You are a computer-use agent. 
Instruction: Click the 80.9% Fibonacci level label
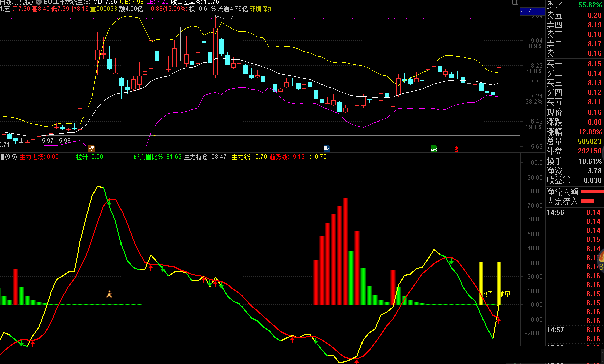(534, 46)
